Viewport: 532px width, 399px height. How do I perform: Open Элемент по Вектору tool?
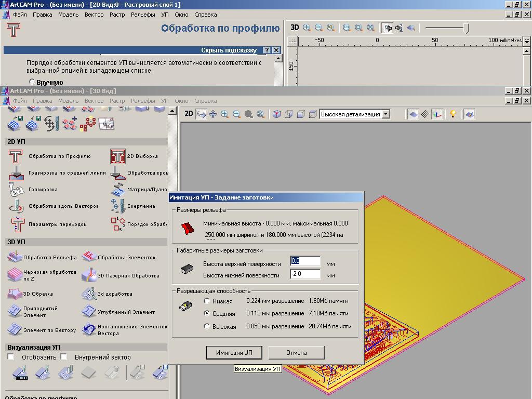tap(15, 329)
